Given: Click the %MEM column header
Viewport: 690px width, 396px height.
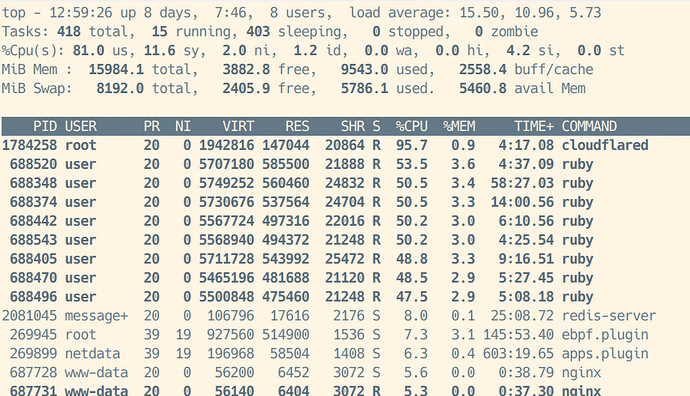Looking at the screenshot, I should pos(459,126).
